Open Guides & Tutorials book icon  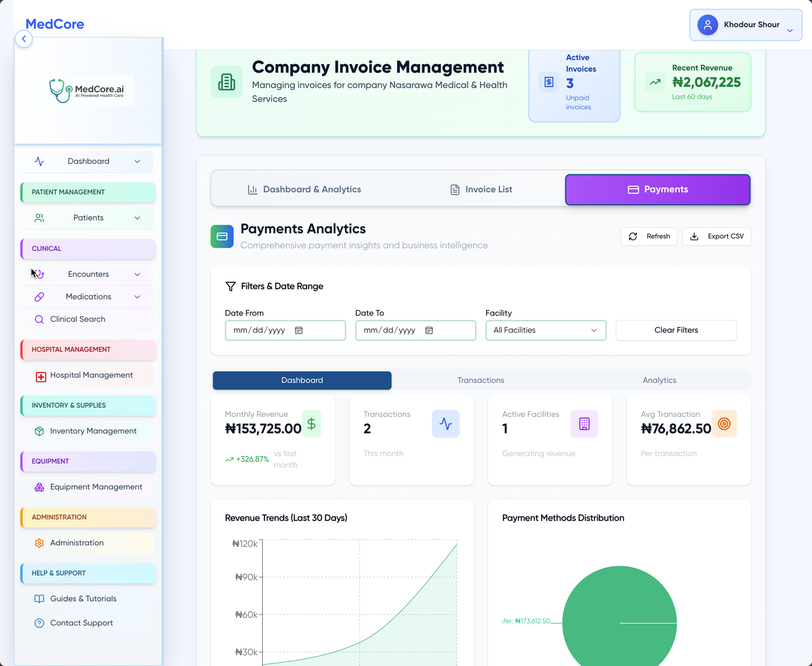coord(39,598)
